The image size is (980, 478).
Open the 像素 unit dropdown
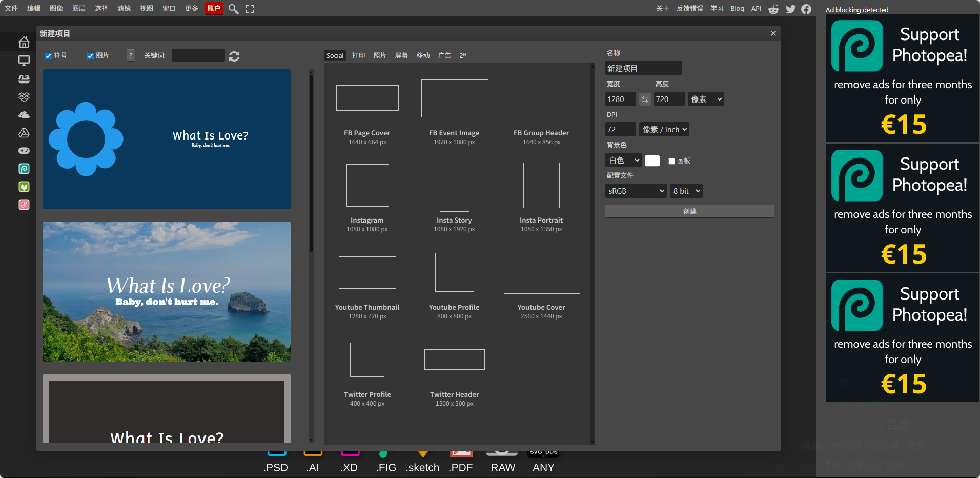tap(706, 99)
